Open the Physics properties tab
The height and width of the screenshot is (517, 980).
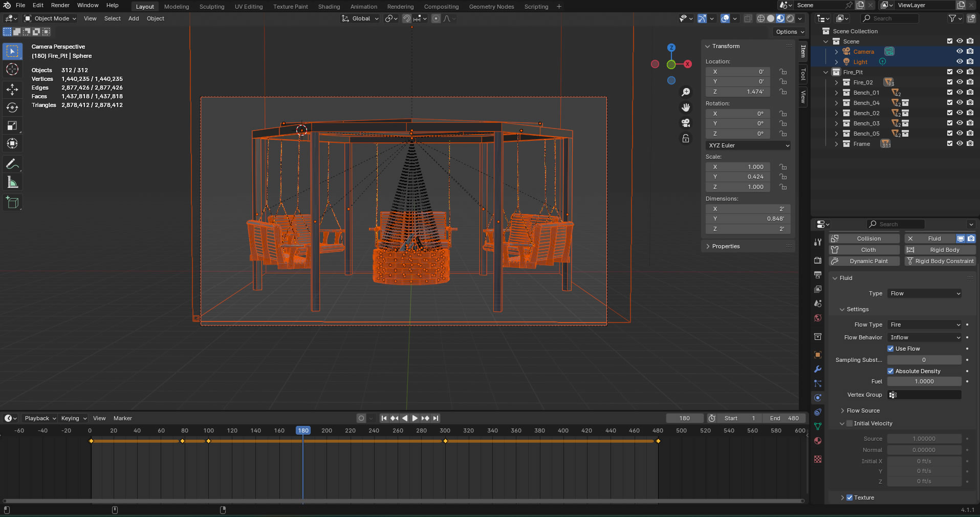[818, 398]
